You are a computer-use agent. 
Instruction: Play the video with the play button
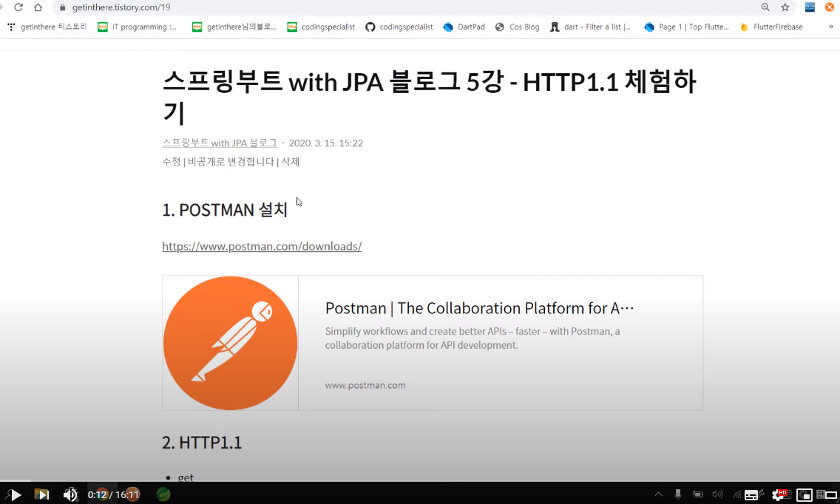16,494
